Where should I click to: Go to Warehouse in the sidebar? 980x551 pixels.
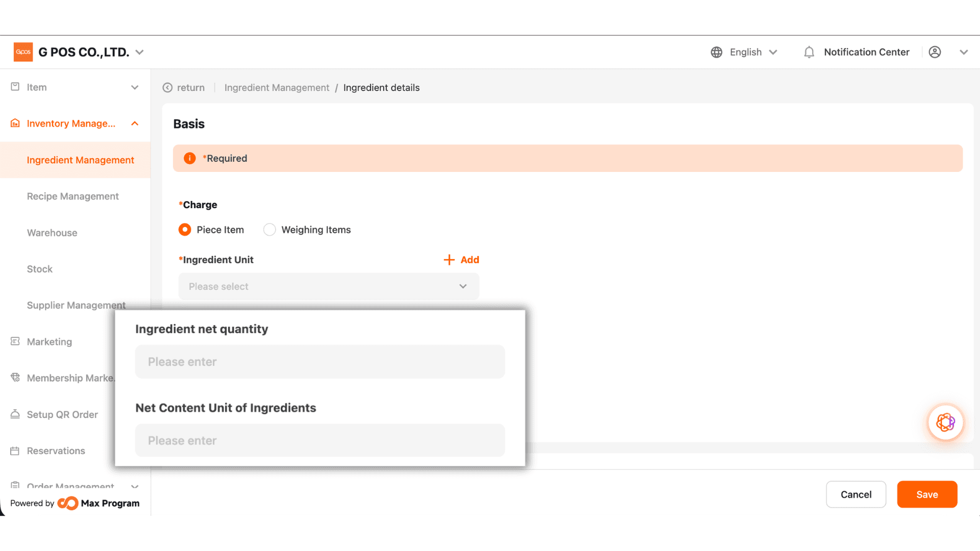pos(52,233)
